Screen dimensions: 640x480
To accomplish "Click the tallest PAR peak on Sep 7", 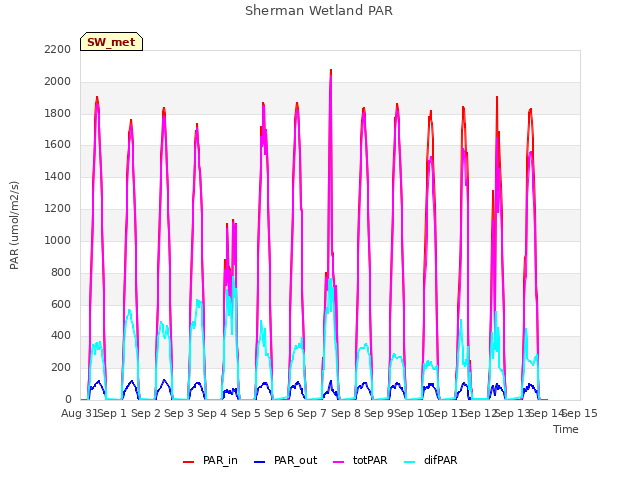I will pos(331,70).
